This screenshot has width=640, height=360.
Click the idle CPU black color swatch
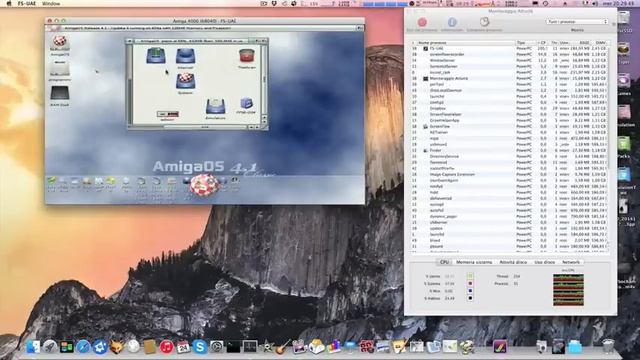point(470,298)
